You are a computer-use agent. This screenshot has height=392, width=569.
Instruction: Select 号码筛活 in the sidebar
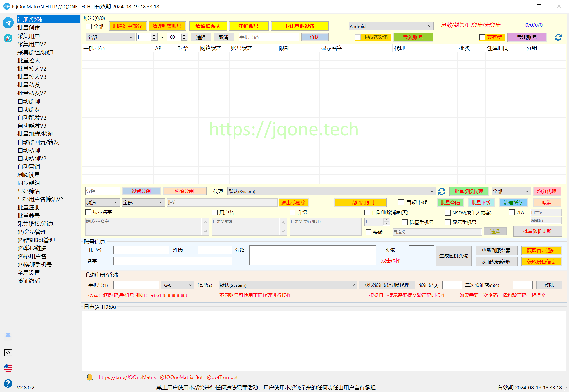(x=29, y=191)
